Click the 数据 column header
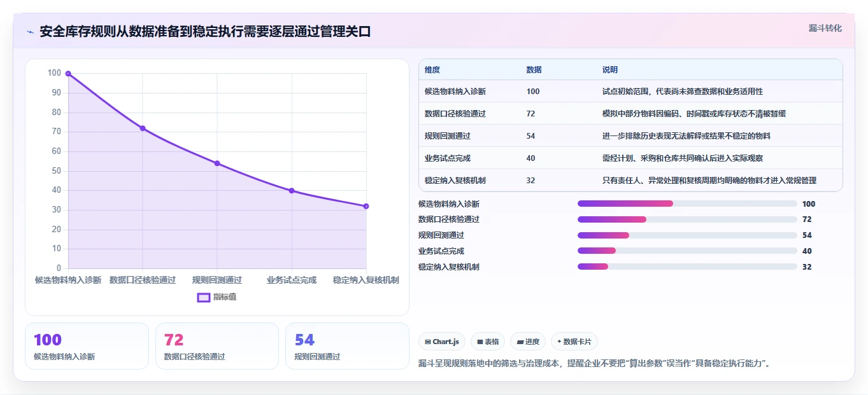The width and height of the screenshot is (868, 395). pyautogui.click(x=534, y=70)
